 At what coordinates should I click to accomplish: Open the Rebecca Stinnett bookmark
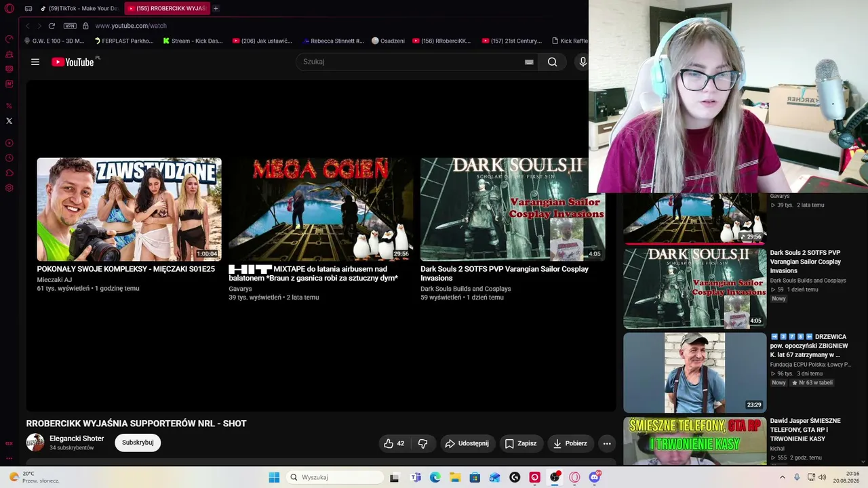click(x=333, y=41)
